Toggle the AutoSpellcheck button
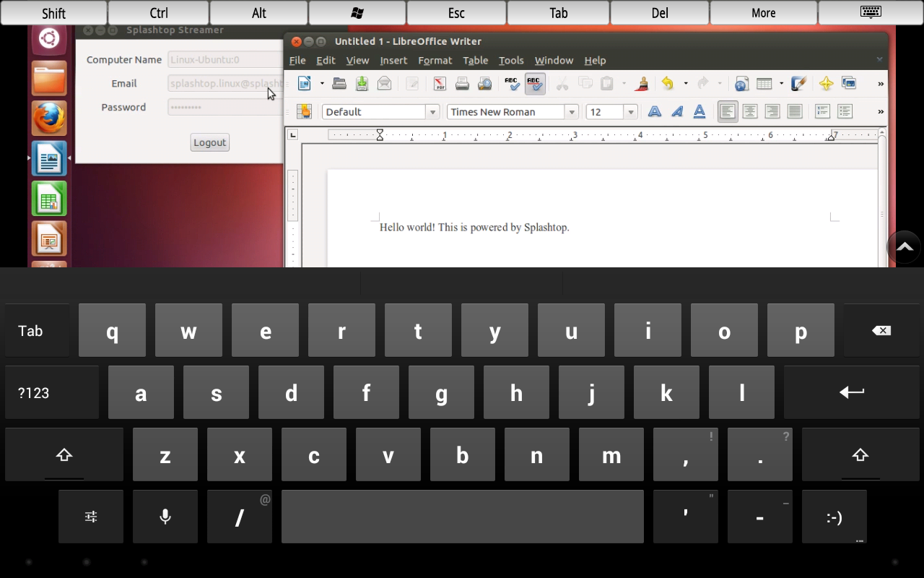The width and height of the screenshot is (924, 578). [535, 84]
